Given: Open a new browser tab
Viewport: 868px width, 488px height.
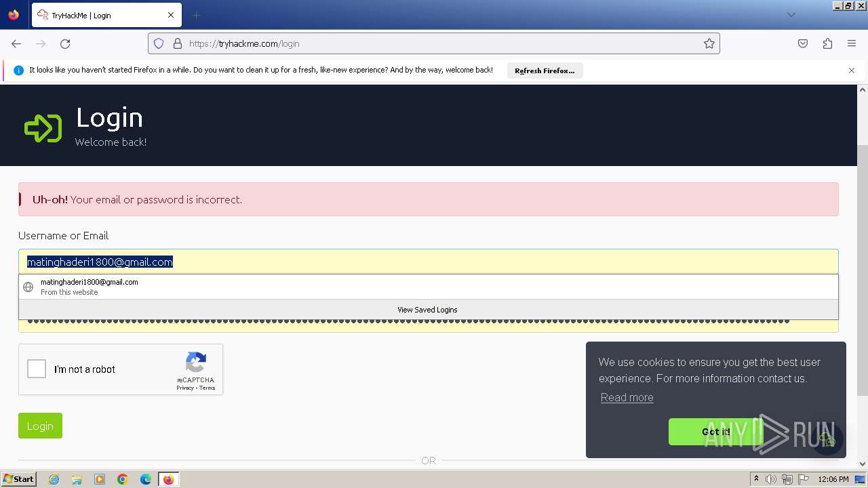Looking at the screenshot, I should [196, 15].
